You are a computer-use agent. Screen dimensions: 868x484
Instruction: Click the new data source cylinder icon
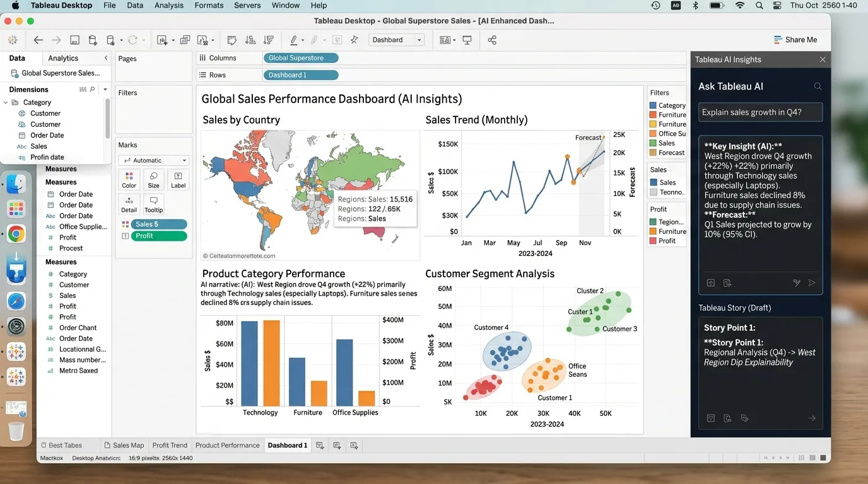(93, 40)
